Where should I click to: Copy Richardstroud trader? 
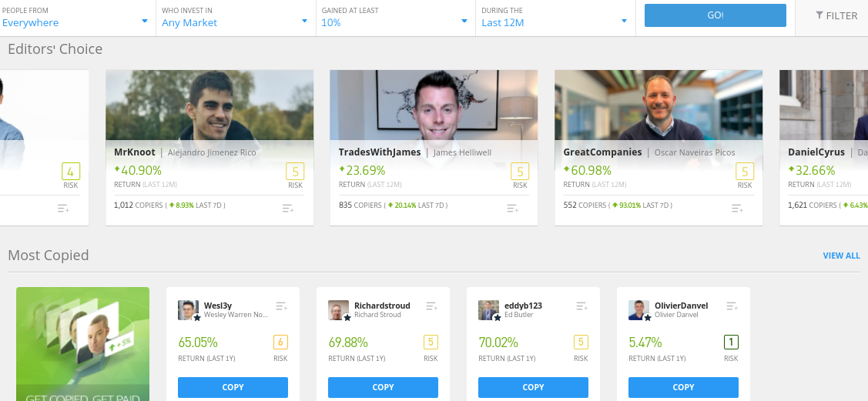click(383, 387)
